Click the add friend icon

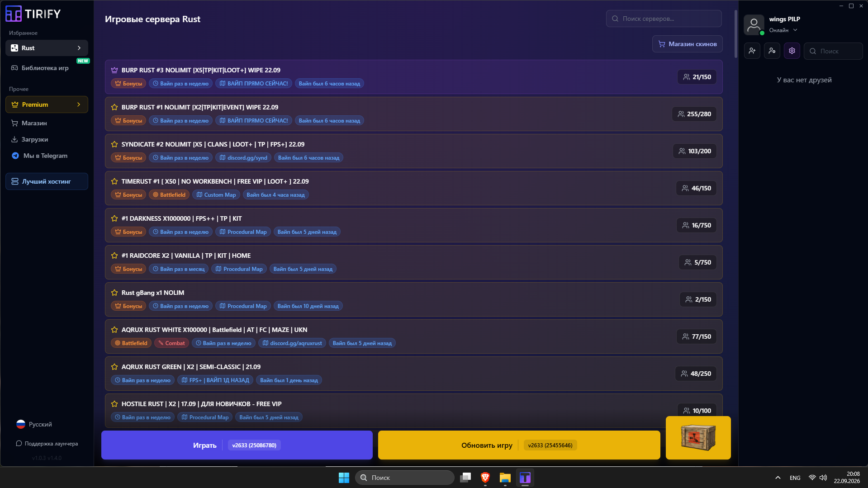(752, 51)
